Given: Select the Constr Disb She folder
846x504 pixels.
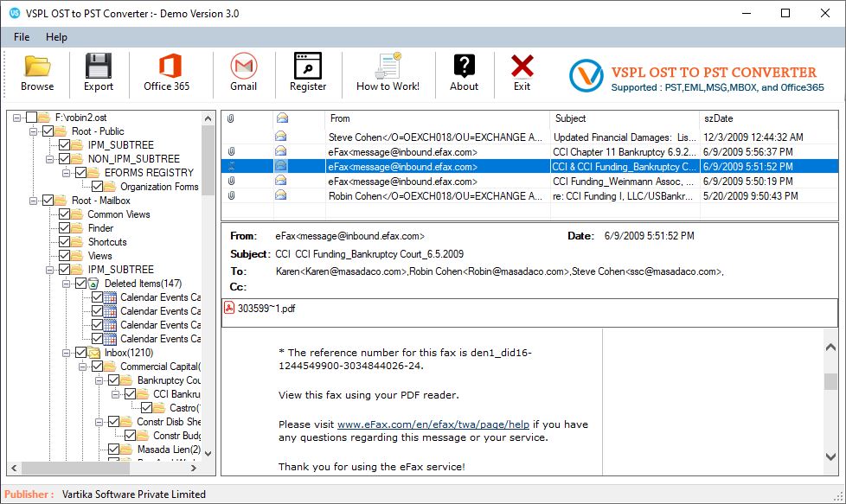Looking at the screenshot, I should coord(169,422).
